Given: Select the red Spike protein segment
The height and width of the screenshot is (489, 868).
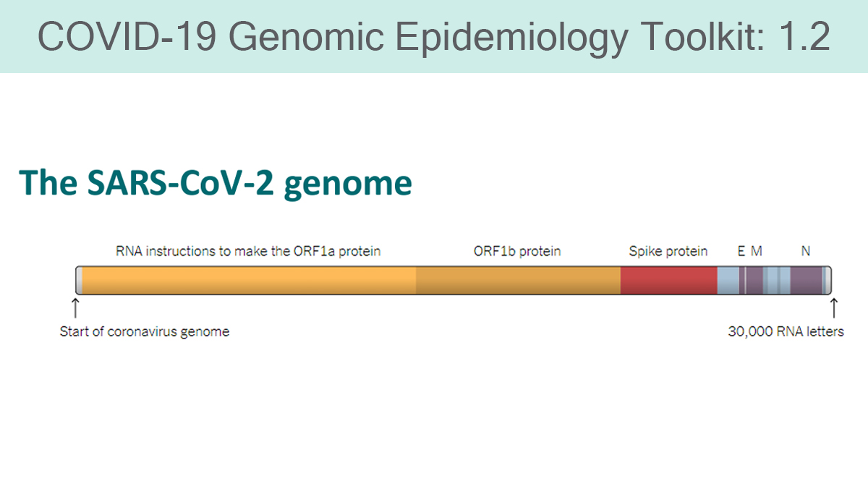Looking at the screenshot, I should click(668, 280).
